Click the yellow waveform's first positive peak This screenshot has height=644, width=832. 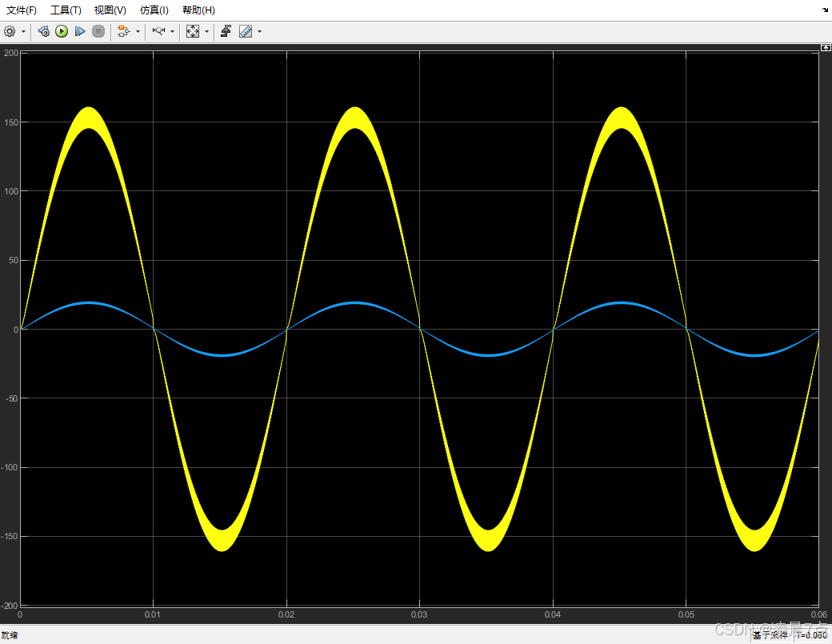[x=89, y=118]
